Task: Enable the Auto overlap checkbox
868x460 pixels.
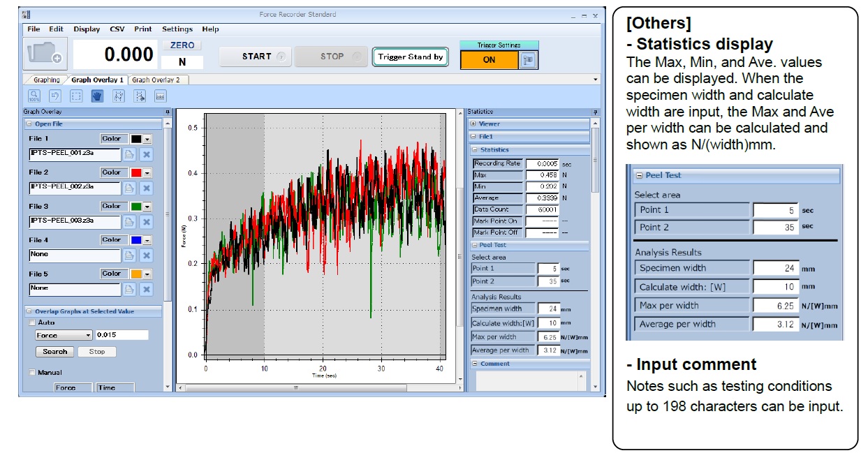Action: coord(32,322)
